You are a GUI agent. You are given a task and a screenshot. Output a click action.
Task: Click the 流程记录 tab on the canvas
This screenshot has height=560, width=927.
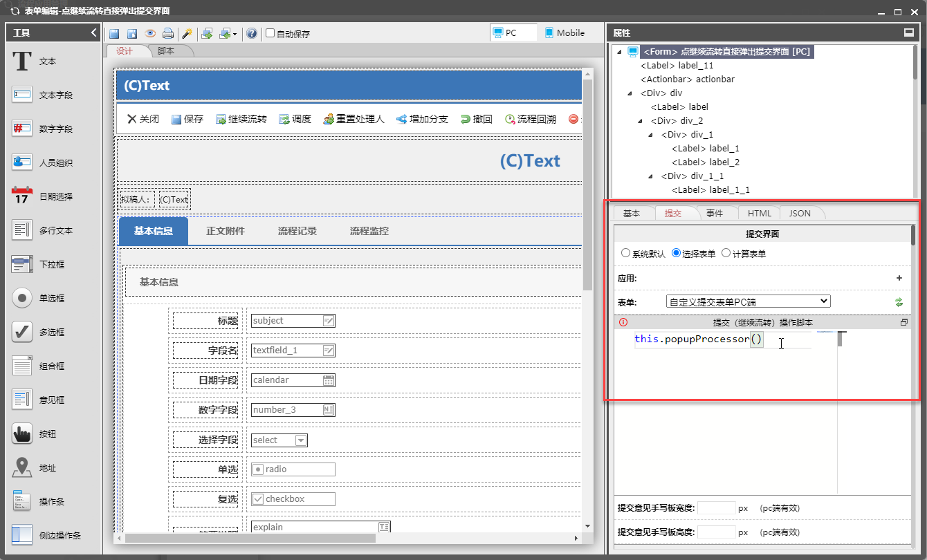tap(297, 231)
